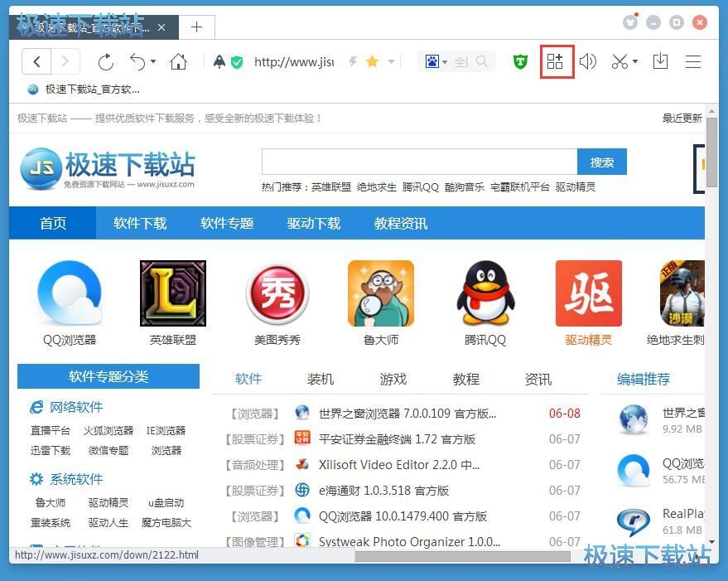The width and height of the screenshot is (728, 581).
Task: Click the URL address field
Action: (294, 61)
